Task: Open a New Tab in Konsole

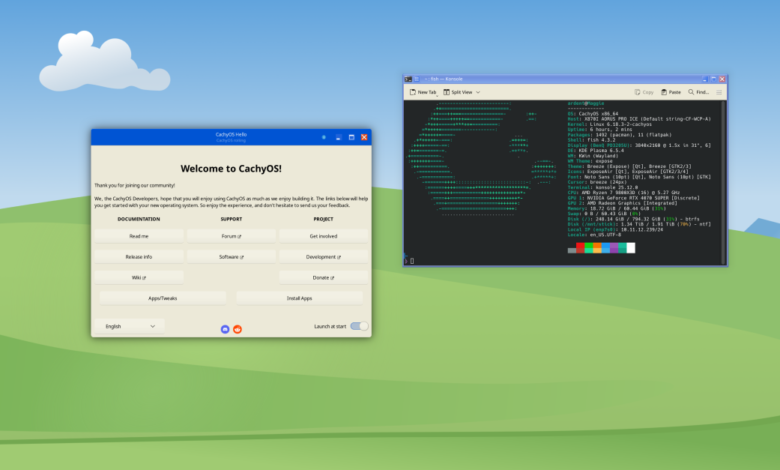Action: click(423, 92)
